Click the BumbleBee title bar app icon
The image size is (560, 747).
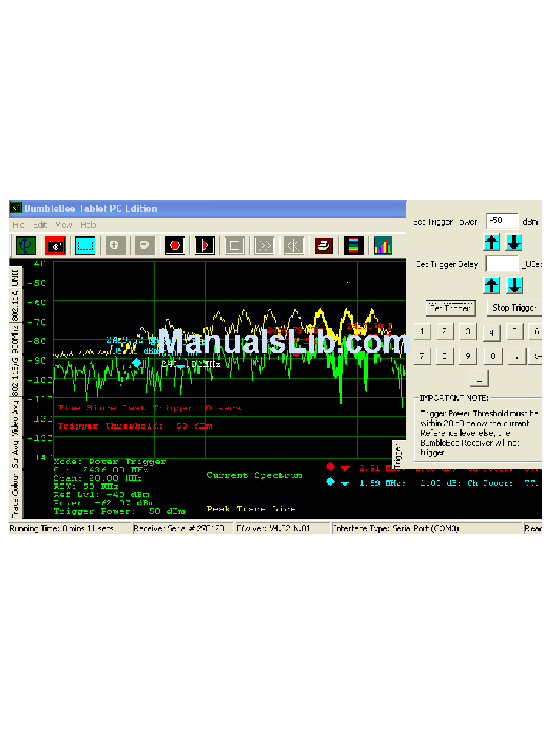[17, 208]
